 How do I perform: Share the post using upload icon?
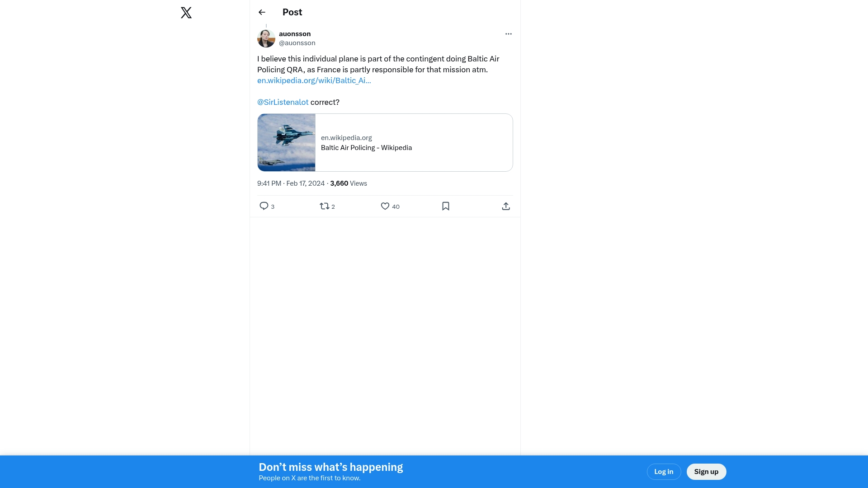pyautogui.click(x=506, y=206)
